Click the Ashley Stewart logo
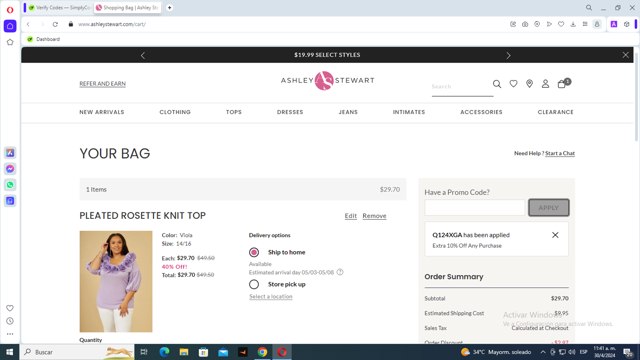 pos(327,80)
